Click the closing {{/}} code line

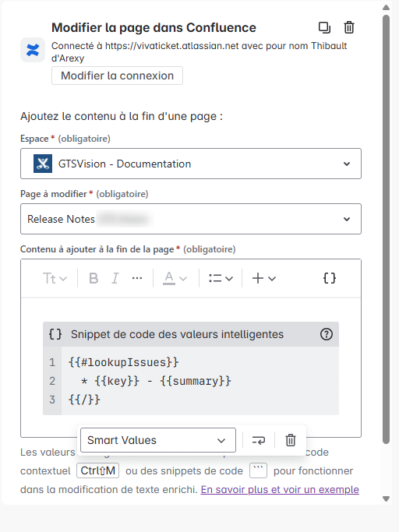84,400
